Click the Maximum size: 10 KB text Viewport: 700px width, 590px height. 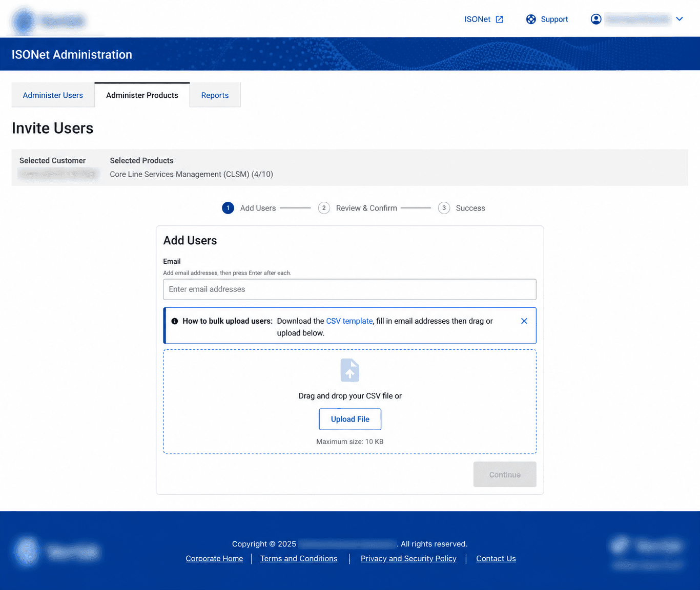(350, 441)
